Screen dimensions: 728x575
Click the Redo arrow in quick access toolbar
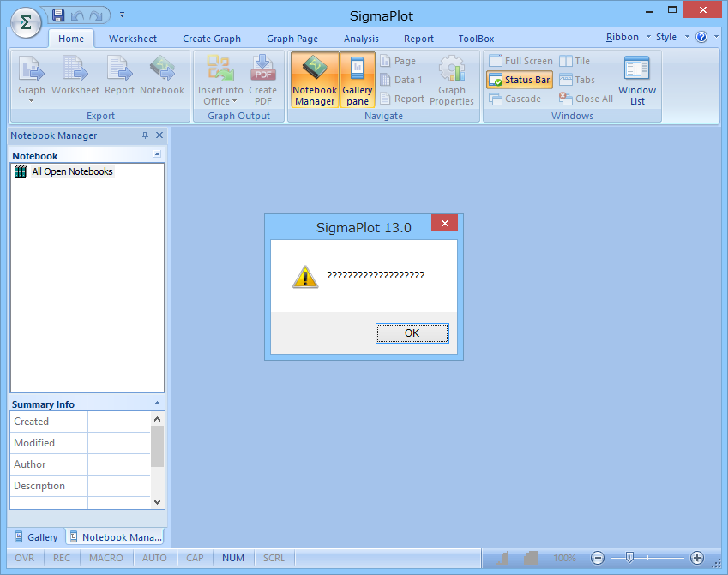96,15
